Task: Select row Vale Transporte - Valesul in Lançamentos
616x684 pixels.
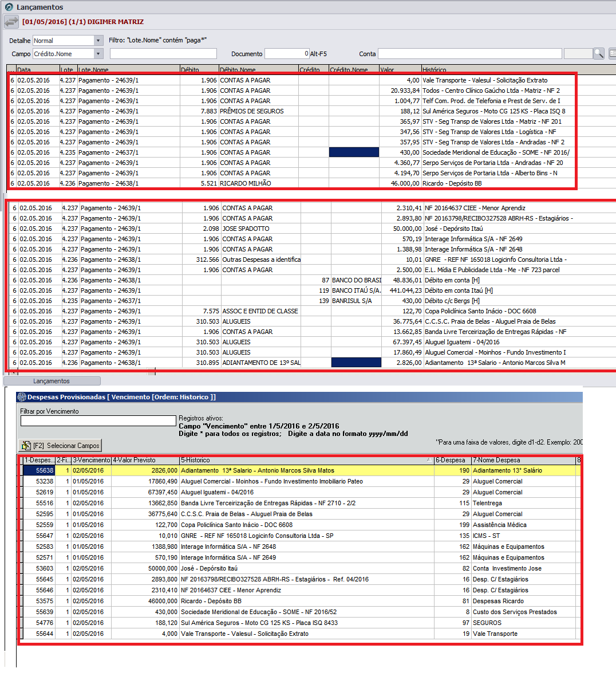Action: pos(291,80)
